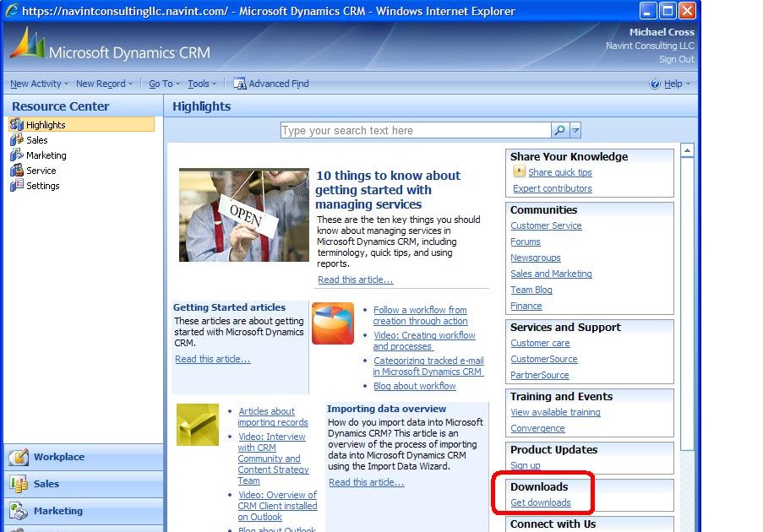The width and height of the screenshot is (763, 532).
Task: Open the Convergence link
Action: pos(537,428)
